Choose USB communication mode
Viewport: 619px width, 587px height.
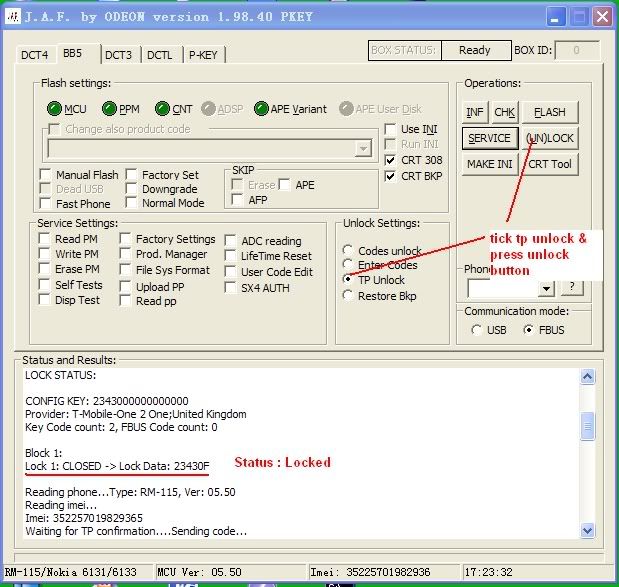[476, 330]
